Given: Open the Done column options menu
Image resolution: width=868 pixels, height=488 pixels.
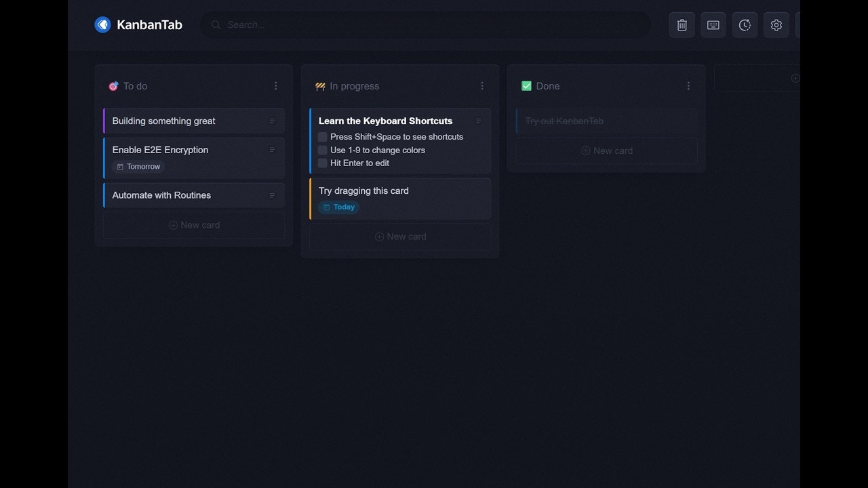Looking at the screenshot, I should click(688, 86).
